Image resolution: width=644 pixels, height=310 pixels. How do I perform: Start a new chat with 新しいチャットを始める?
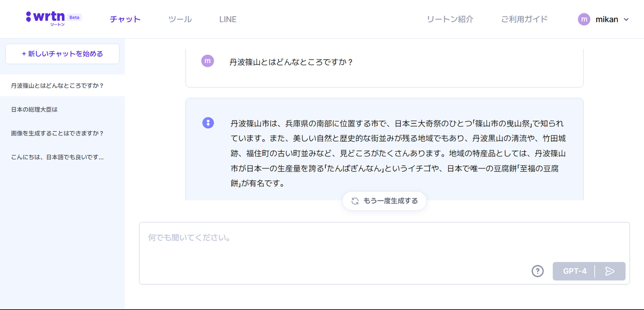[62, 54]
